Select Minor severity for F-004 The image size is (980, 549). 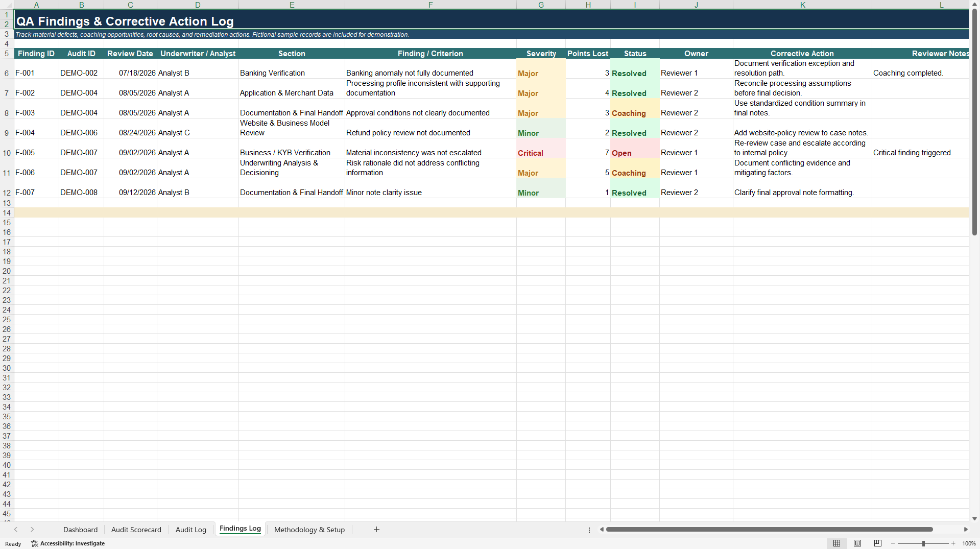click(x=541, y=128)
